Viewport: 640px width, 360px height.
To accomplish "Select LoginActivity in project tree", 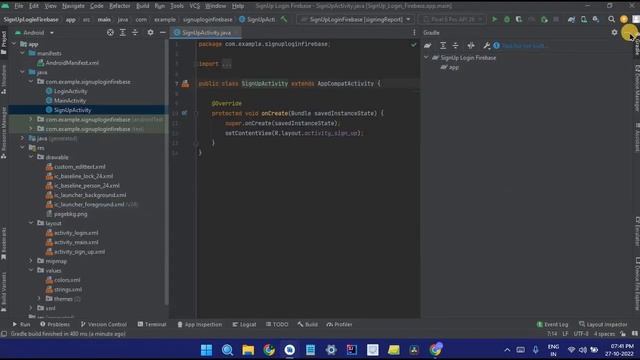I will tap(71, 91).
